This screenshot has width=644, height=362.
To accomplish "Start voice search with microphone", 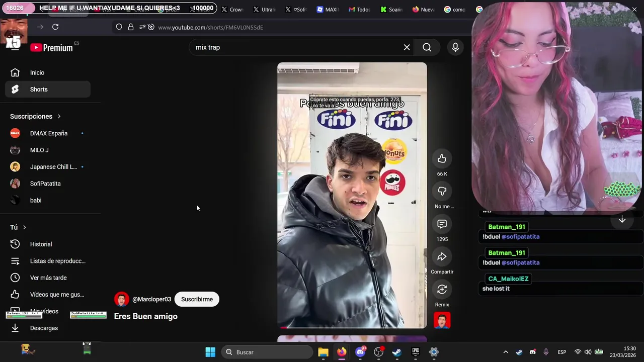I will pyautogui.click(x=455, y=47).
